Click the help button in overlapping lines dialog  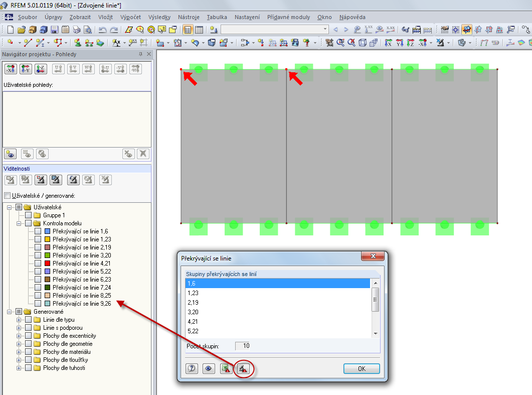(x=192, y=368)
